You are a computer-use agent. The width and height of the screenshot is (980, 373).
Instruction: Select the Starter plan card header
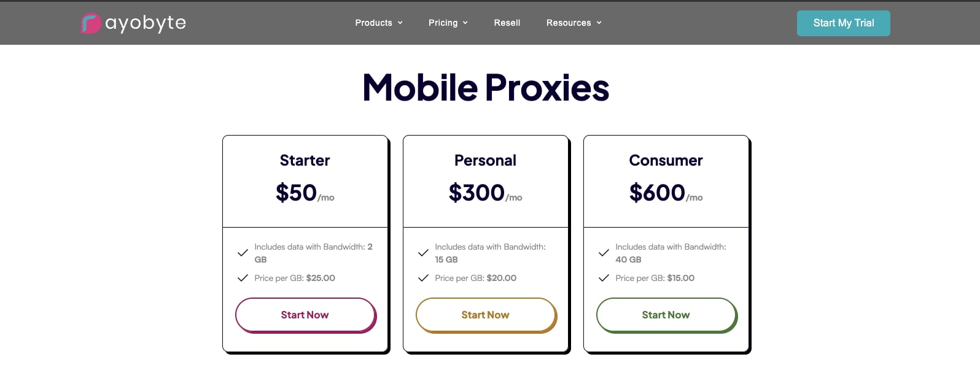[x=305, y=160]
